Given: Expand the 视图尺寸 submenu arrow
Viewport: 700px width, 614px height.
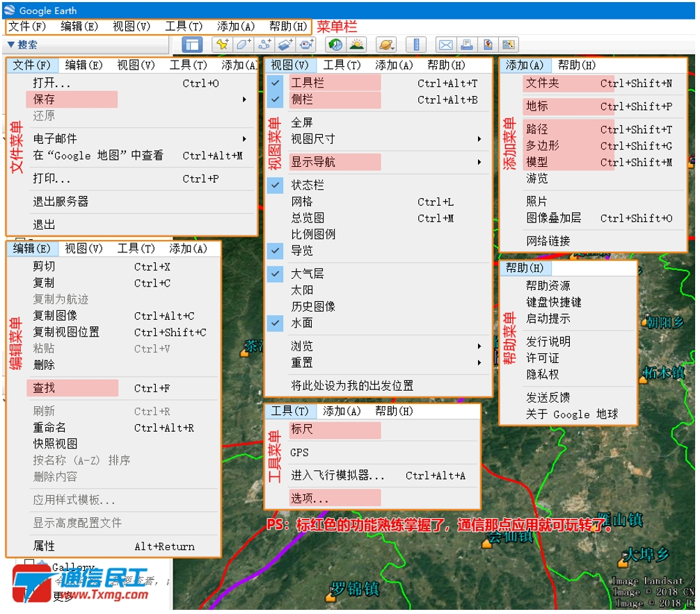Looking at the screenshot, I should pyautogui.click(x=479, y=139).
